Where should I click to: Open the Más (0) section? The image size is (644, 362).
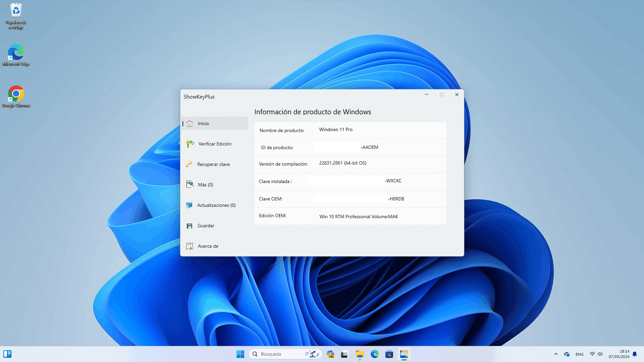[205, 185]
